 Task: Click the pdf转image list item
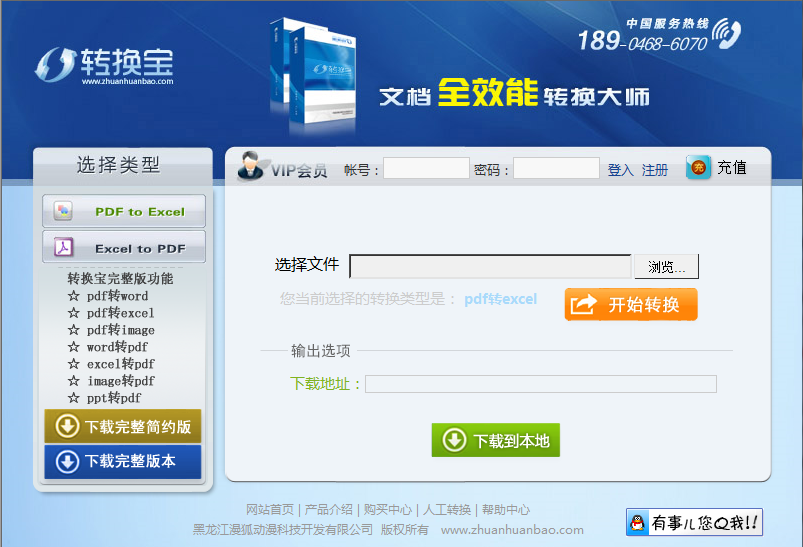(x=121, y=330)
